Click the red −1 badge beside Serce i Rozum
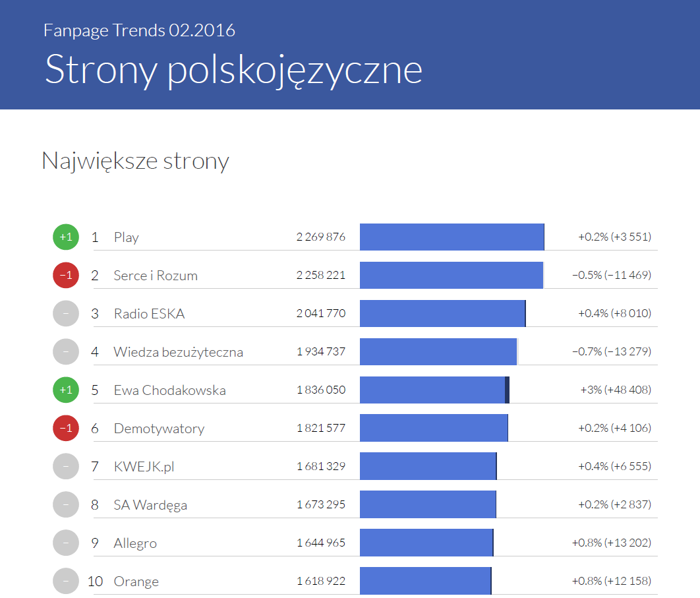Screen dimensions: 700x598 click(x=66, y=275)
